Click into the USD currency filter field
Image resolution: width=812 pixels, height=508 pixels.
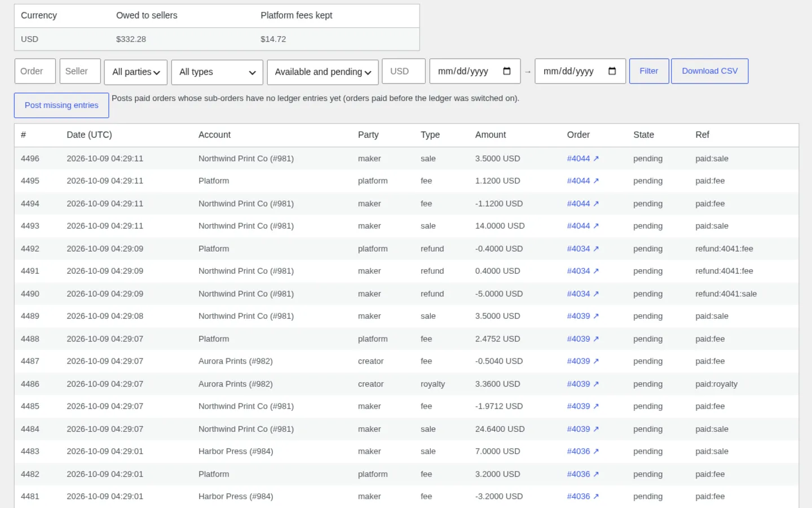pos(404,71)
